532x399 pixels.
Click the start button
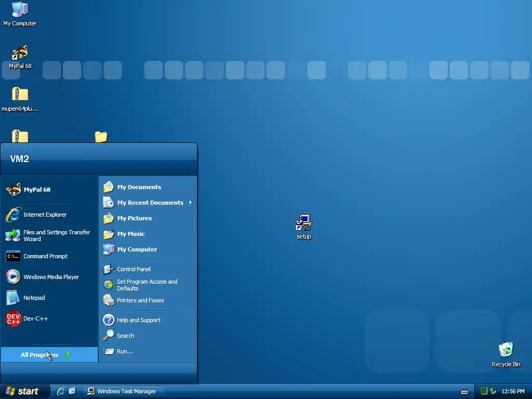pyautogui.click(x=25, y=391)
